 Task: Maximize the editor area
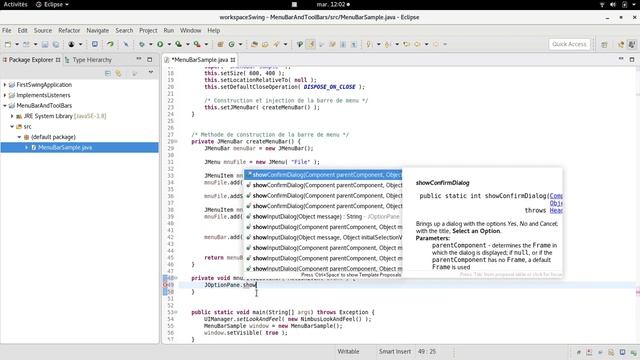click(632, 59)
